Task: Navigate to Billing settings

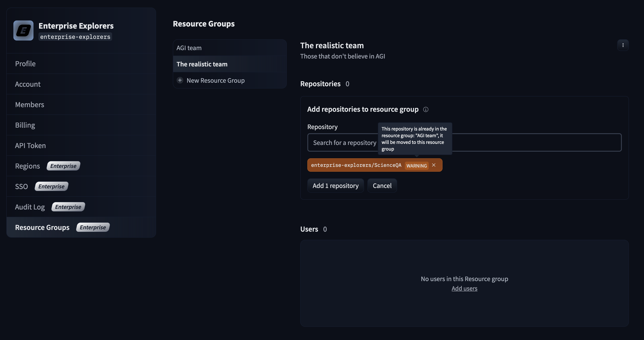Action: click(25, 125)
